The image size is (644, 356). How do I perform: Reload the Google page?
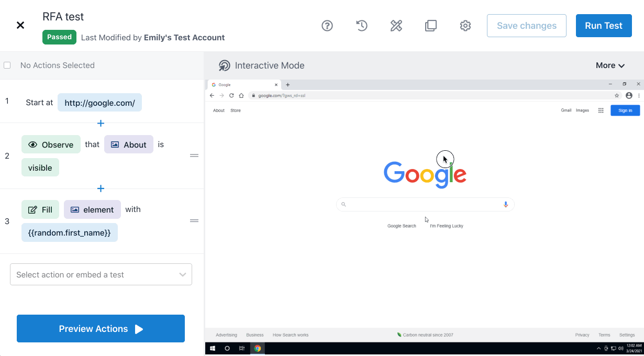click(x=231, y=96)
